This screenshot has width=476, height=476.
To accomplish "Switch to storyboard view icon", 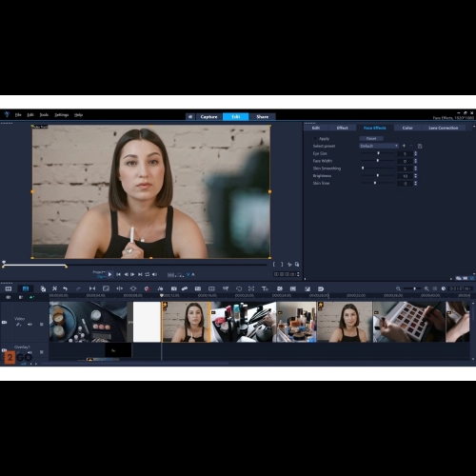I will [x=9, y=288].
